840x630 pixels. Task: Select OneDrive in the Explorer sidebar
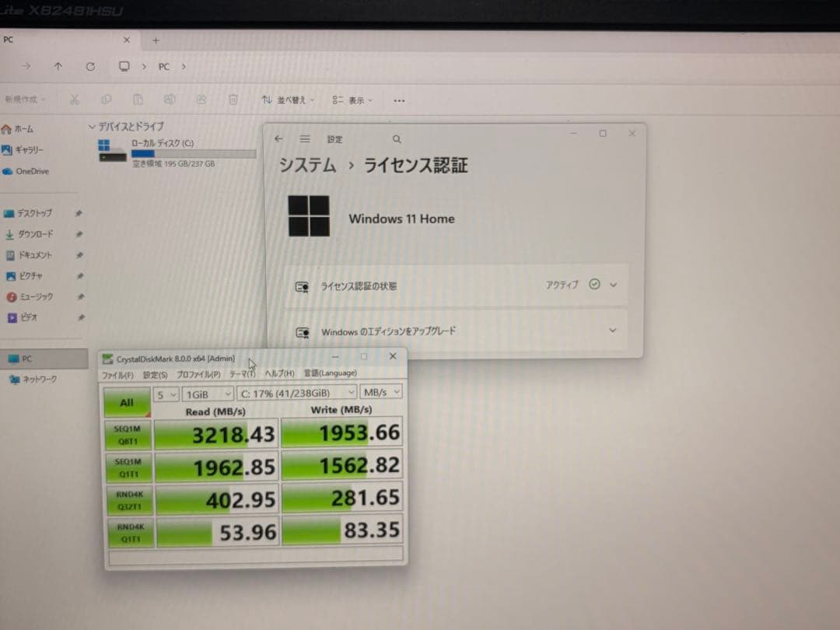(35, 171)
